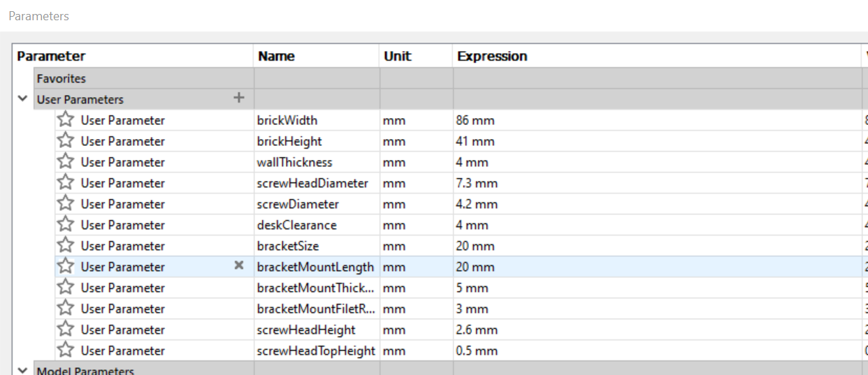The height and width of the screenshot is (375, 868).
Task: Add a new user parameter with plus icon
Action: point(238,98)
